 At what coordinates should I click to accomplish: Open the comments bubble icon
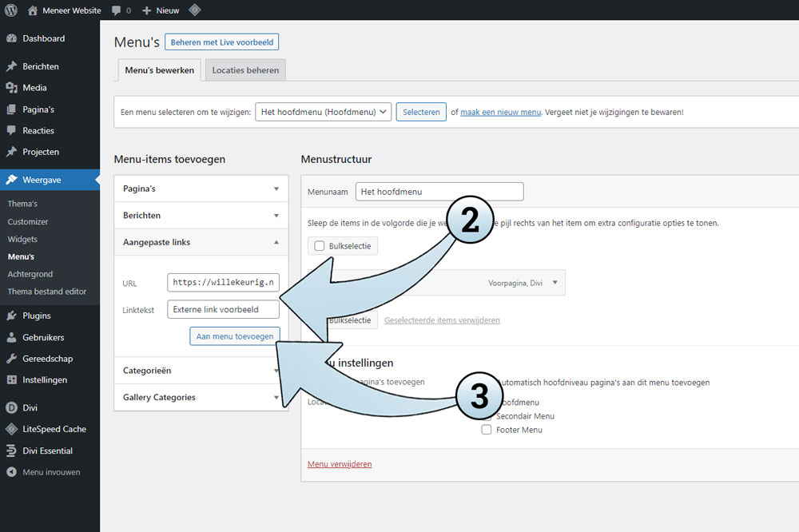tap(117, 10)
